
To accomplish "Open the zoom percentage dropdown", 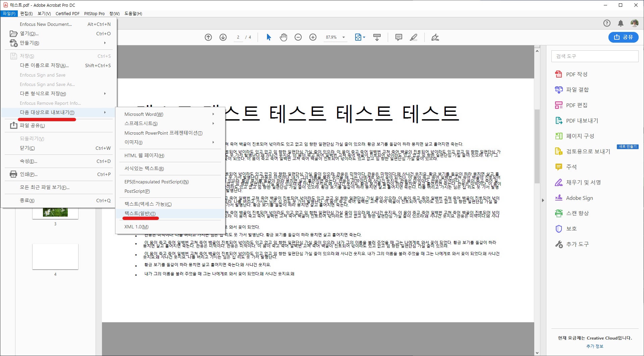I will (x=343, y=37).
